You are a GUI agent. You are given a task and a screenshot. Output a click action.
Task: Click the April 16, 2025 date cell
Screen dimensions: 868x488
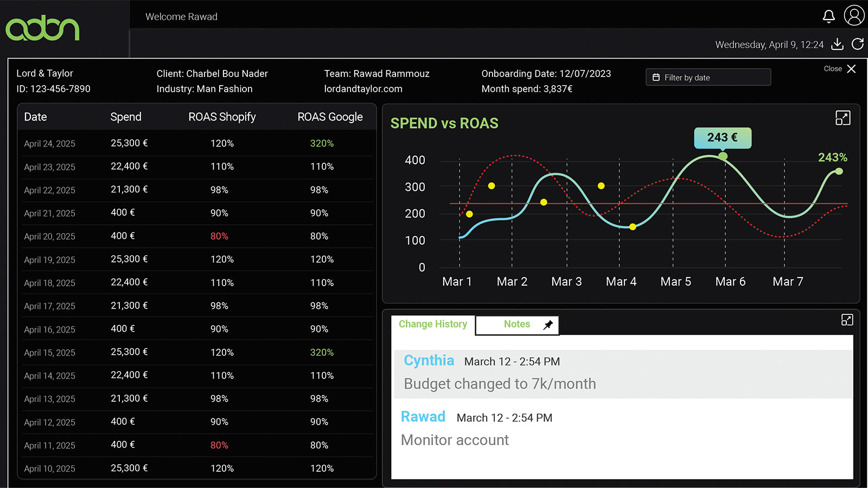pyautogui.click(x=49, y=330)
